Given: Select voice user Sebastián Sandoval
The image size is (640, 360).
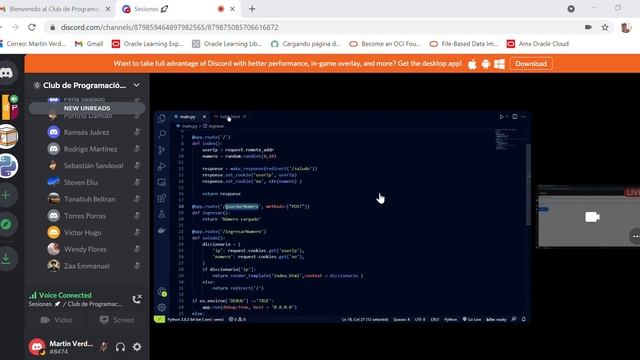Looking at the screenshot, I should click(x=94, y=166).
